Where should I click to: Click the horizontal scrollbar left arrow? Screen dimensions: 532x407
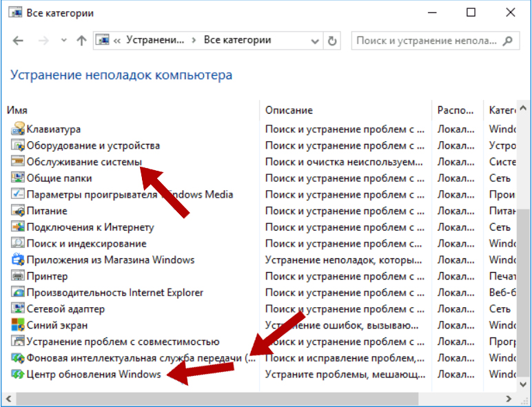[8, 399]
